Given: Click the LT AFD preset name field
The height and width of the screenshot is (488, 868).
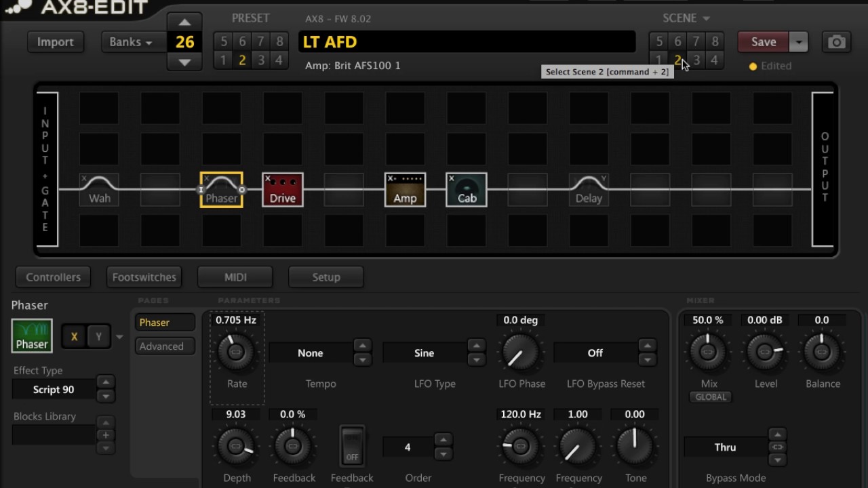Looking at the screenshot, I should (467, 42).
